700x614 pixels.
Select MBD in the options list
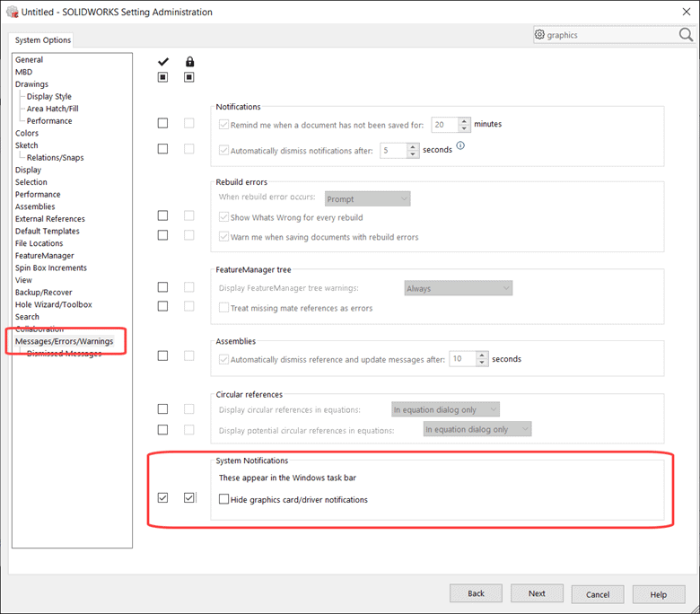(23, 72)
